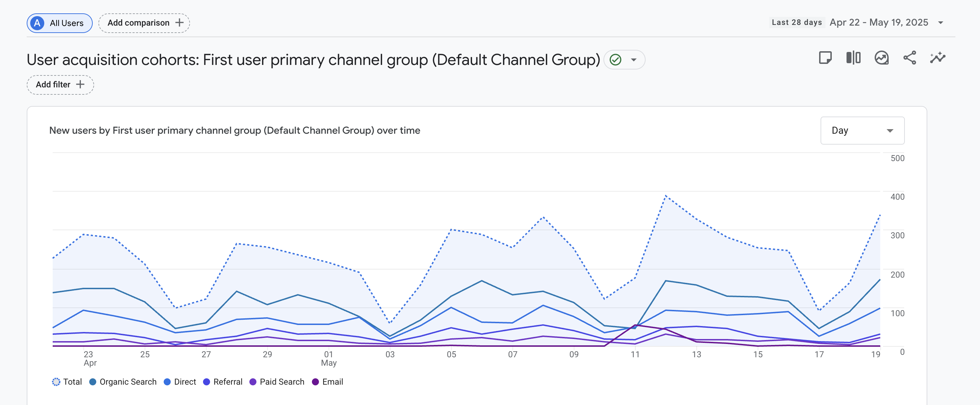This screenshot has width=980, height=405.
Task: View trending insights with the anomaly icon
Action: point(882,58)
